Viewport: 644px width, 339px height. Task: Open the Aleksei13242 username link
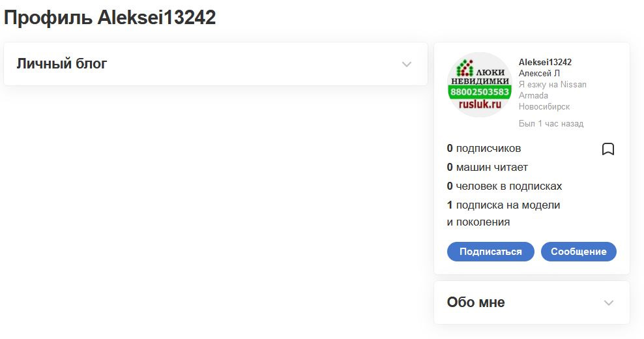(x=545, y=62)
